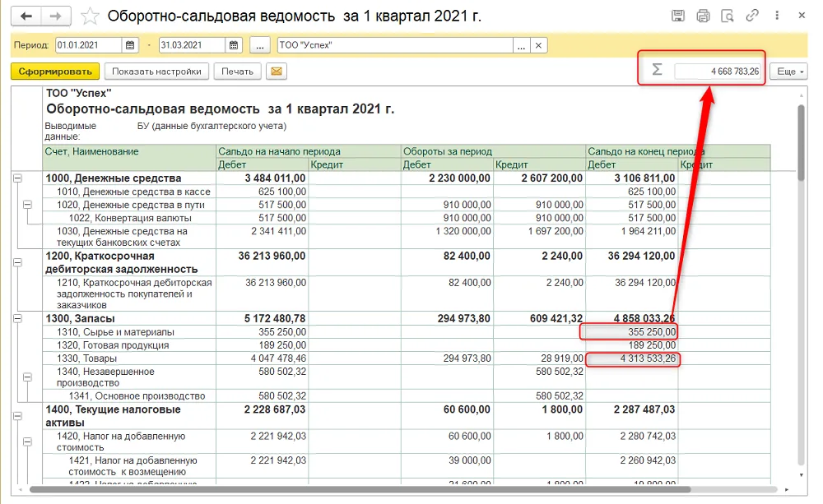
Task: Open organization selection ellipsis next to ТОО "Успех"
Action: [521, 45]
